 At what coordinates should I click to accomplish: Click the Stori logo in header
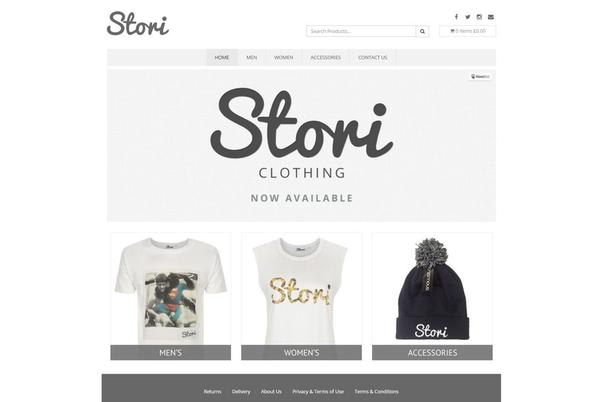[x=138, y=24]
